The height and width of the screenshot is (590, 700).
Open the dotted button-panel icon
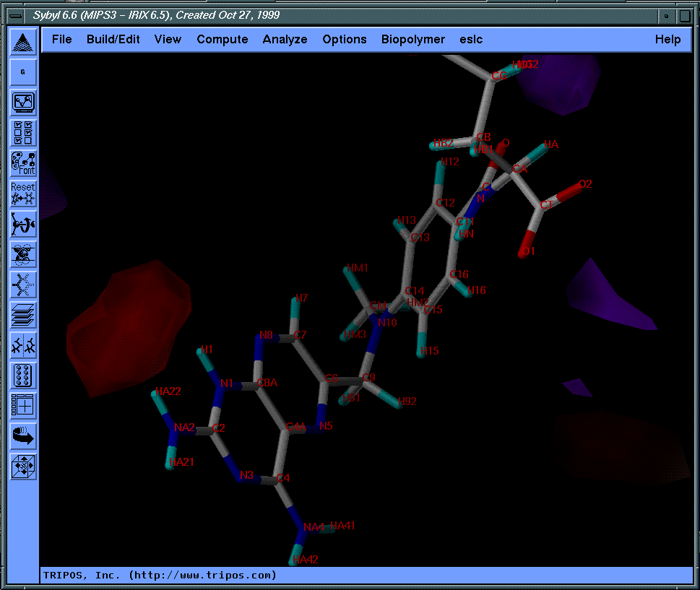(x=24, y=376)
